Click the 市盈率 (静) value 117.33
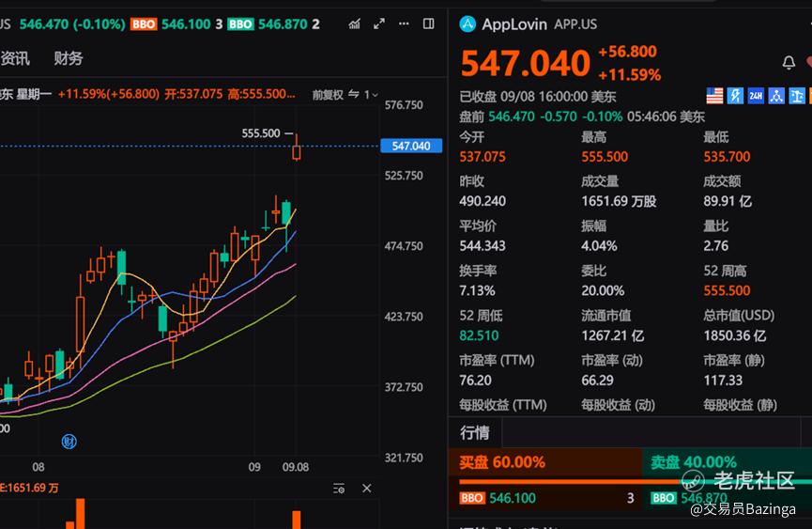812x529 pixels. pos(723,381)
